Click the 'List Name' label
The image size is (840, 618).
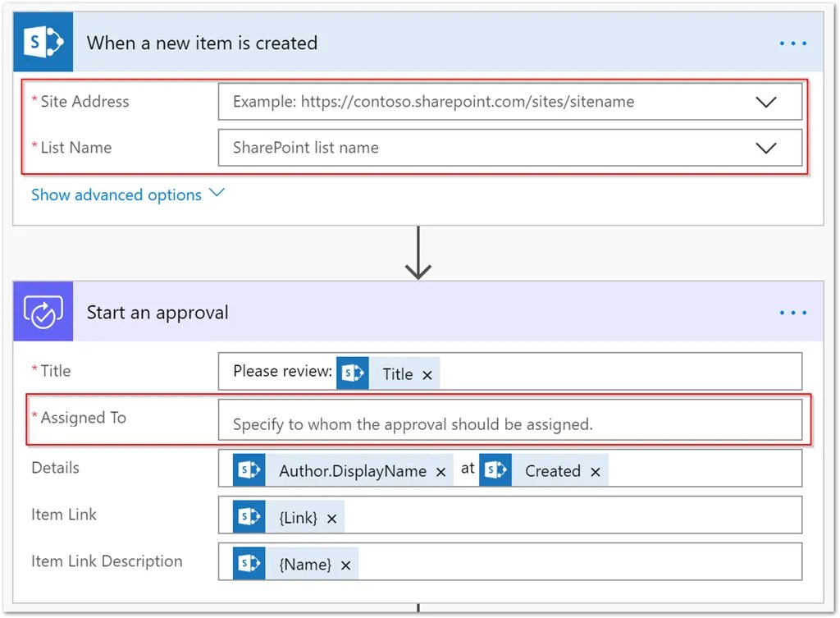[76, 148]
